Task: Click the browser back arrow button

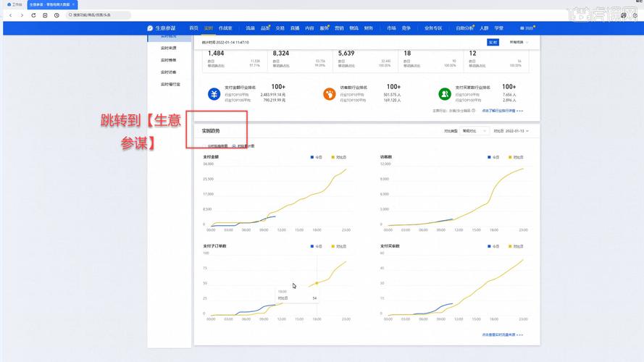Action: point(10,14)
